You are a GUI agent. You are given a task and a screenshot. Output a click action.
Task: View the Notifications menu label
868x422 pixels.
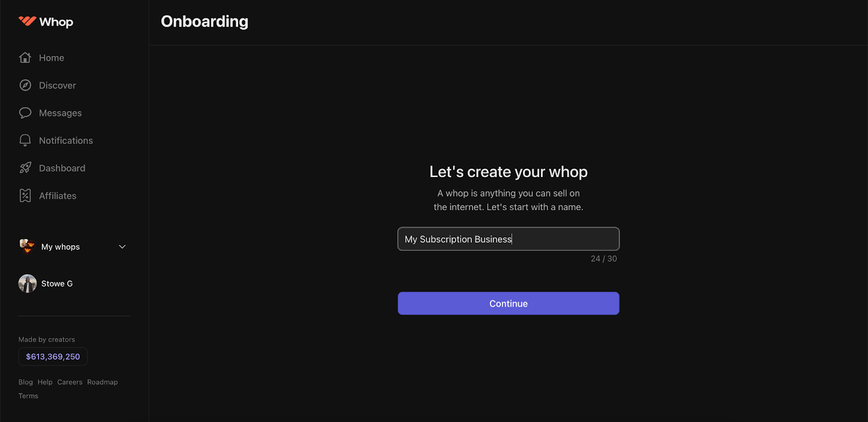(66, 141)
